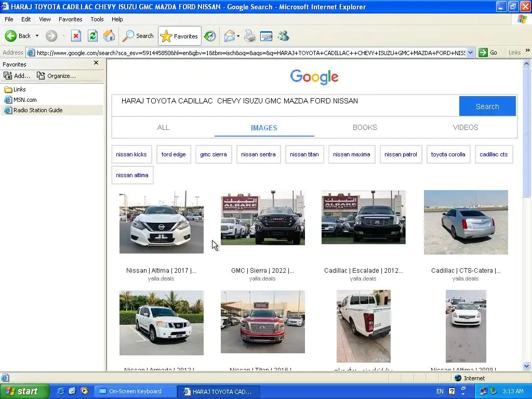This screenshot has height=399, width=532.
Task: Click the address bar URL field
Action: pyautogui.click(x=250, y=52)
